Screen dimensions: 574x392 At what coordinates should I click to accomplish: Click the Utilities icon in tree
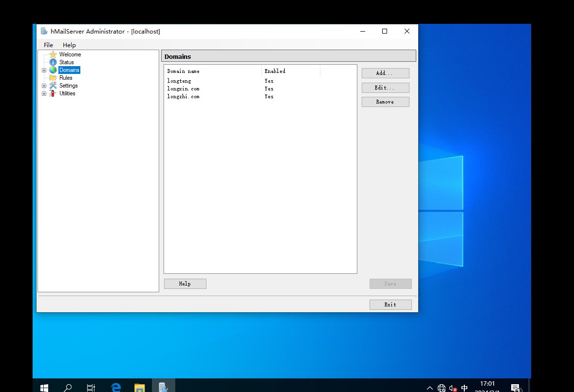pos(53,93)
